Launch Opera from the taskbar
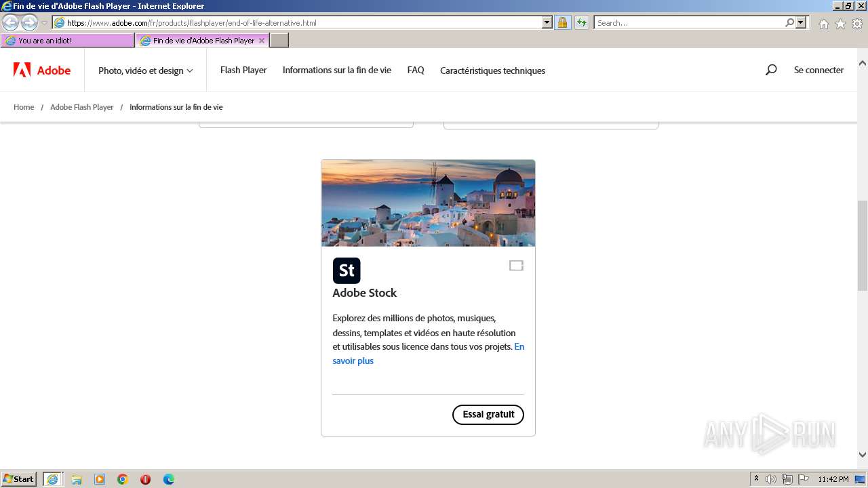The width and height of the screenshot is (868, 488). click(x=146, y=479)
